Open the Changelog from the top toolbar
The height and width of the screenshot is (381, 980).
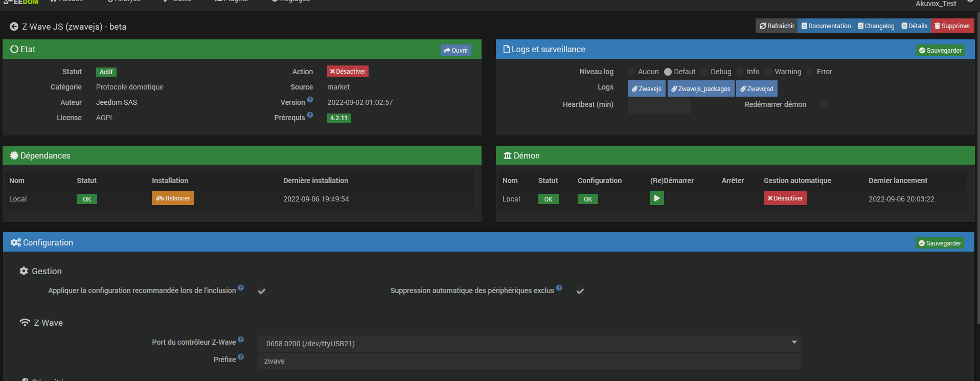(x=876, y=26)
